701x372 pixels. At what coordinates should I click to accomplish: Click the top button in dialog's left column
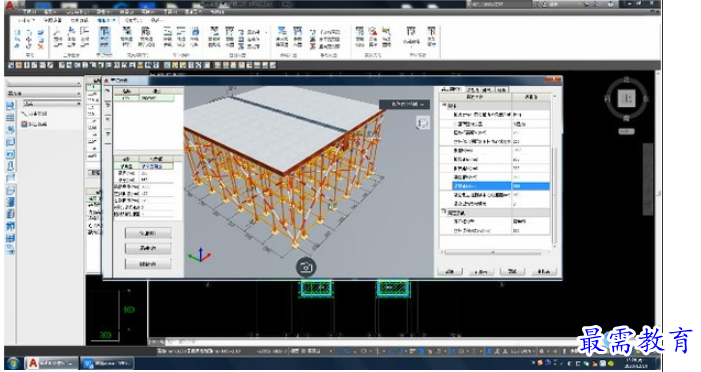pos(148,233)
